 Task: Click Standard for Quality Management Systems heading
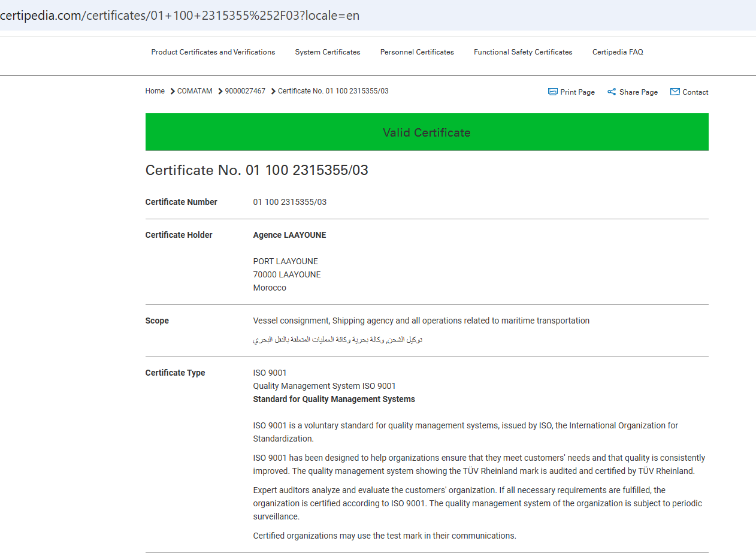click(334, 399)
